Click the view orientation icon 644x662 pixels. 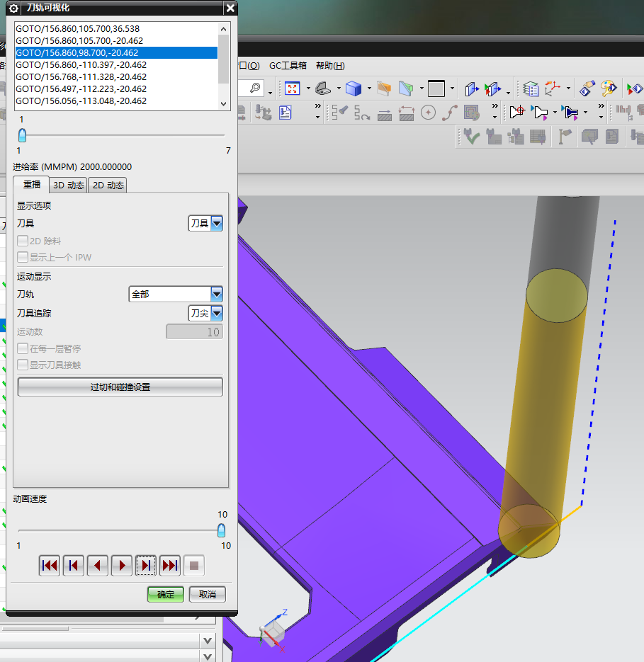pyautogui.click(x=323, y=89)
